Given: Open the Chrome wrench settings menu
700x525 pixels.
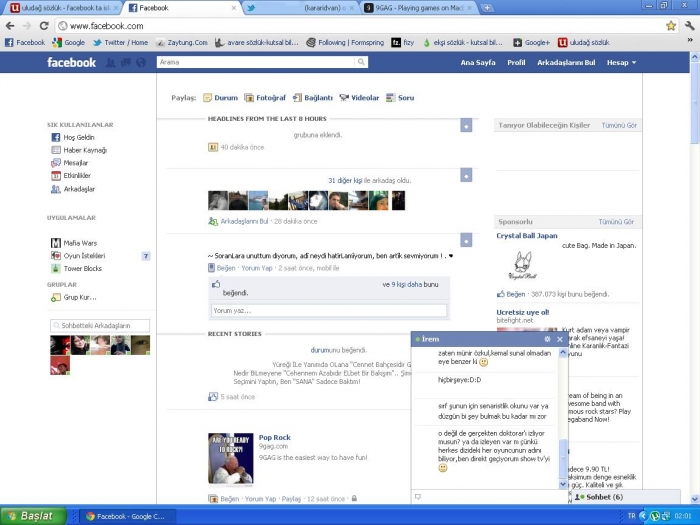Looking at the screenshot, I should point(689,26).
